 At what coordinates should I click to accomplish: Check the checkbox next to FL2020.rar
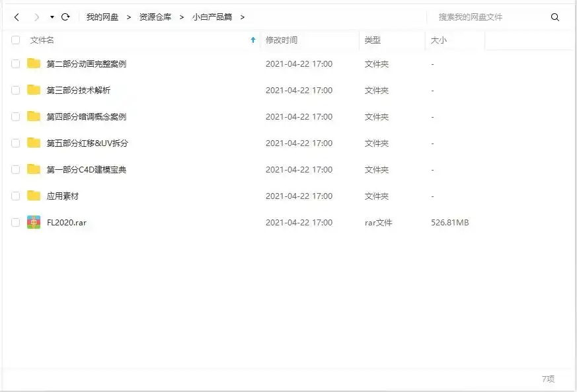click(x=15, y=222)
